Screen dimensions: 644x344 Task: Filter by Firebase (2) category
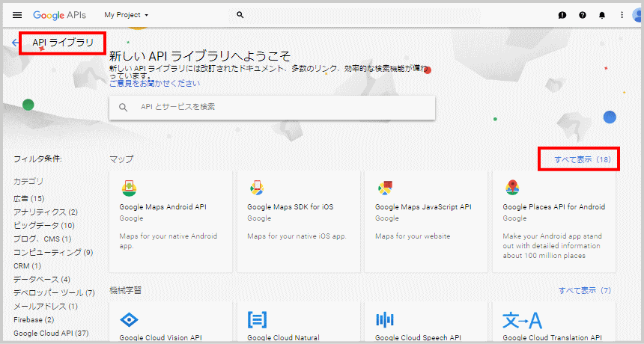click(x=34, y=320)
